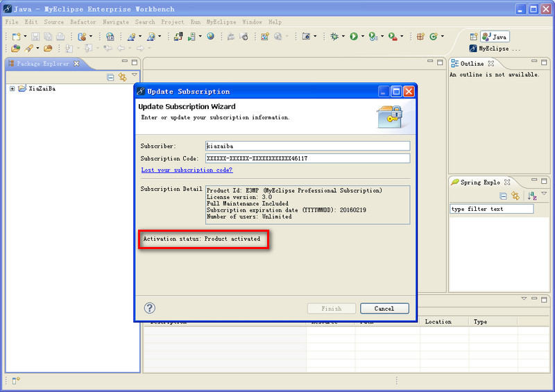The image size is (555, 392).
Task: Collapse all in Package Explorer
Action: pyautogui.click(x=110, y=77)
